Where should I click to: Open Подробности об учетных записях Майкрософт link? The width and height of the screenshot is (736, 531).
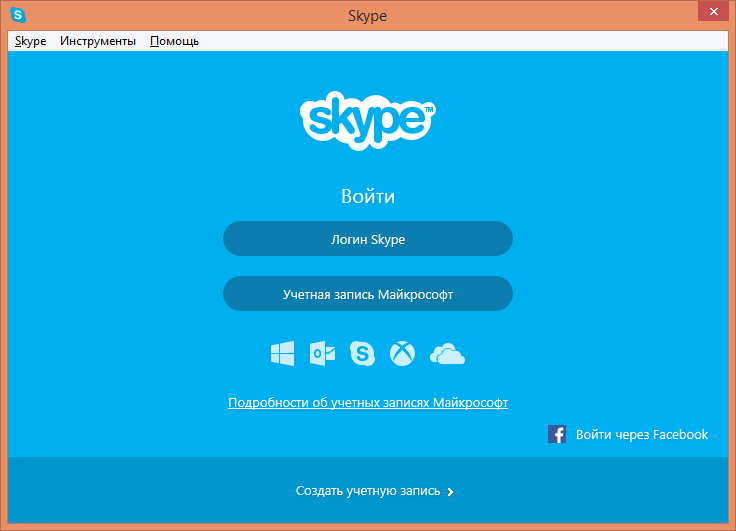[x=368, y=402]
